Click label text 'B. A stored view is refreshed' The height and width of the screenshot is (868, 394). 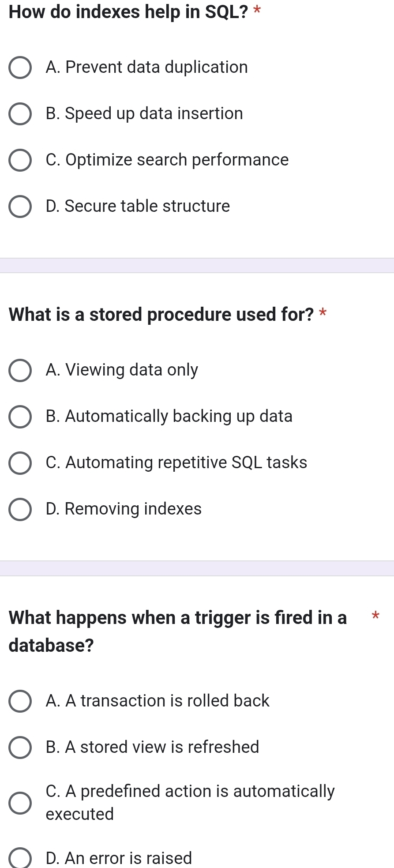[152, 747]
